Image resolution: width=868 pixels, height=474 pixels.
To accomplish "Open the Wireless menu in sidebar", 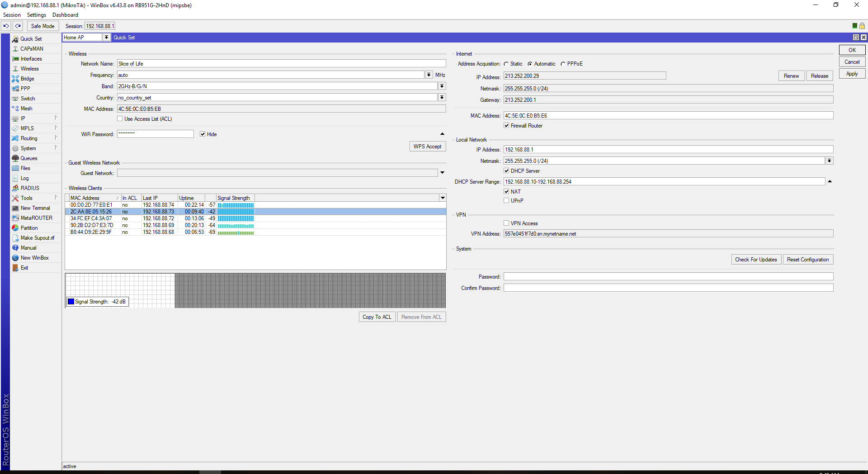I will 29,68.
